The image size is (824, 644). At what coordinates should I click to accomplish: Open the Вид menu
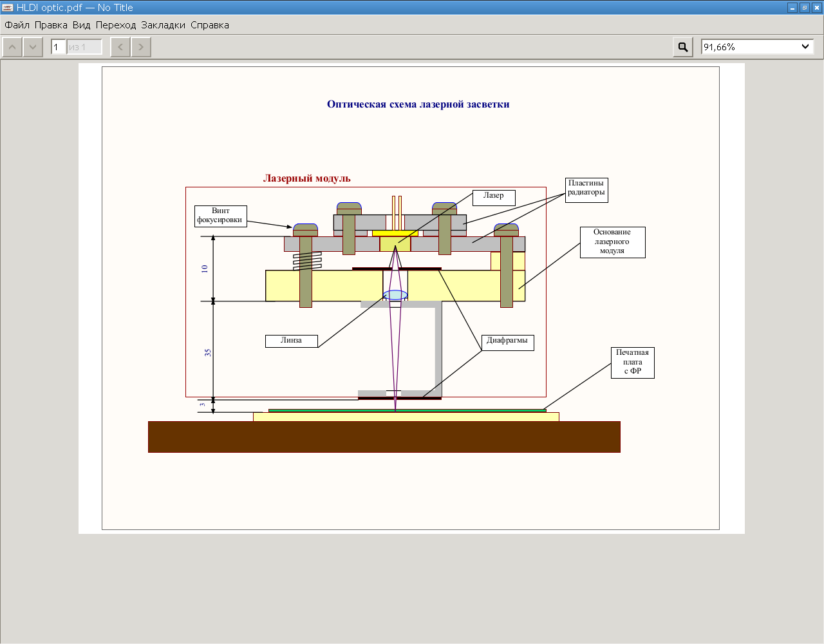(82, 25)
